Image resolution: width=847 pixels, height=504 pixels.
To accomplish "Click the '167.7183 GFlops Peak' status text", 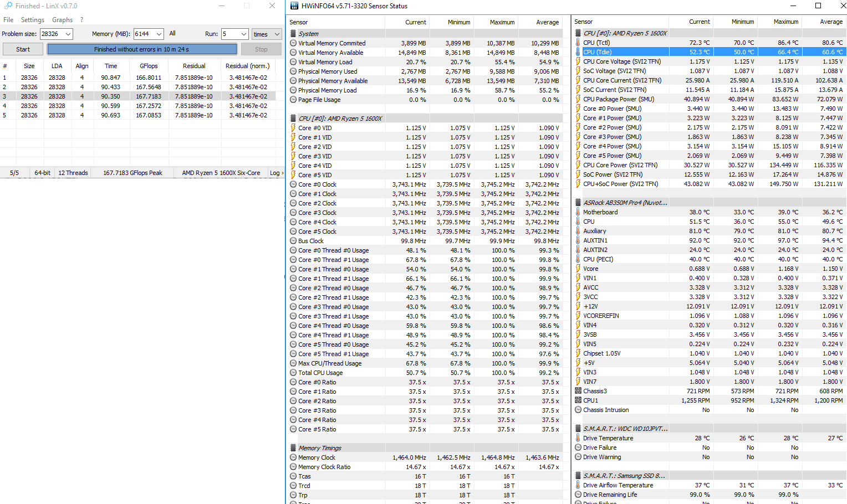I will [x=132, y=173].
